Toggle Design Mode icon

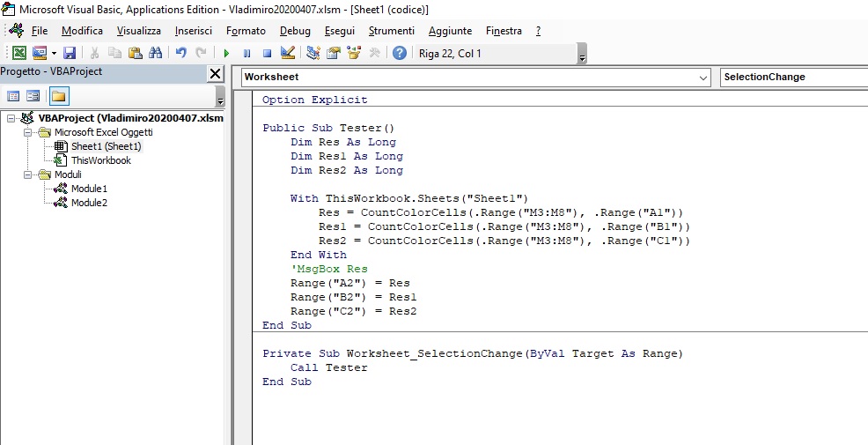[287, 53]
